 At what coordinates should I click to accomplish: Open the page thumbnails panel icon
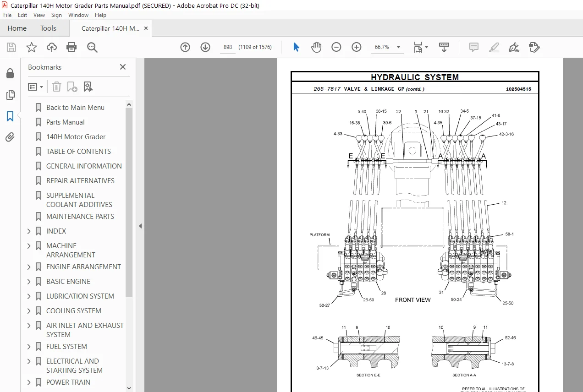(10, 95)
